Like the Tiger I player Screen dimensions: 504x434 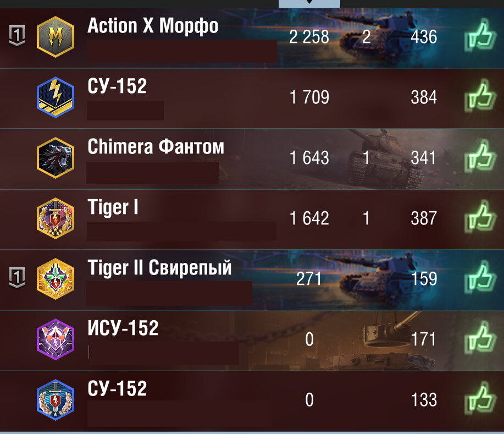(x=480, y=217)
